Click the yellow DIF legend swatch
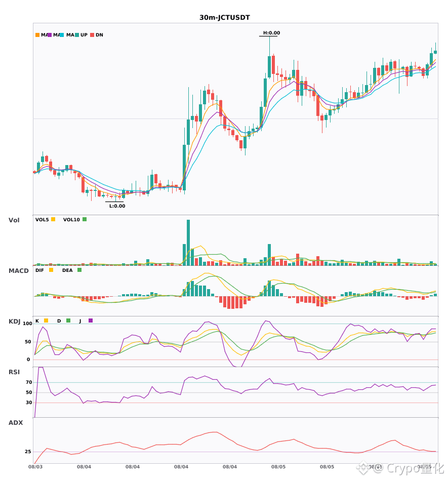The height and width of the screenshot is (481, 448). 51,270
